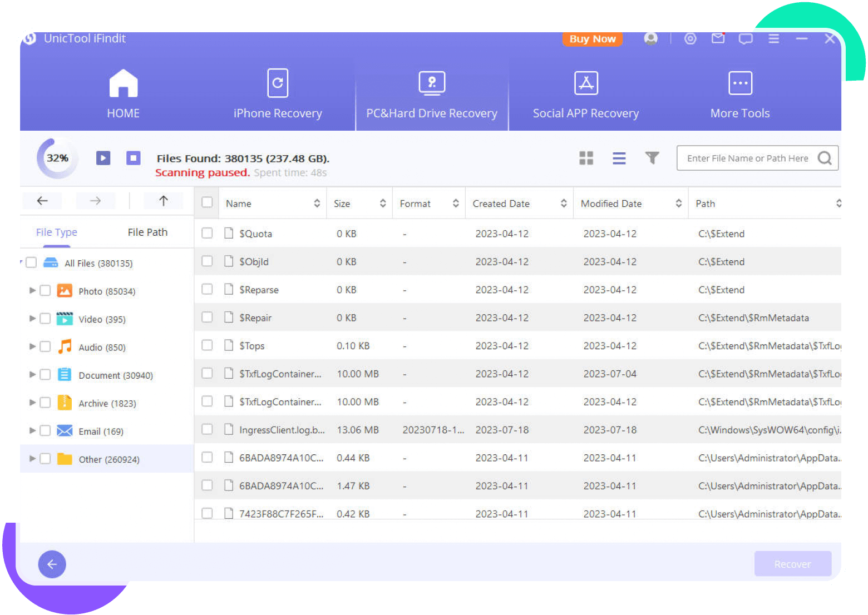This screenshot has height=615, width=868.
Task: Check the $Quota file checkbox
Action: point(207,233)
